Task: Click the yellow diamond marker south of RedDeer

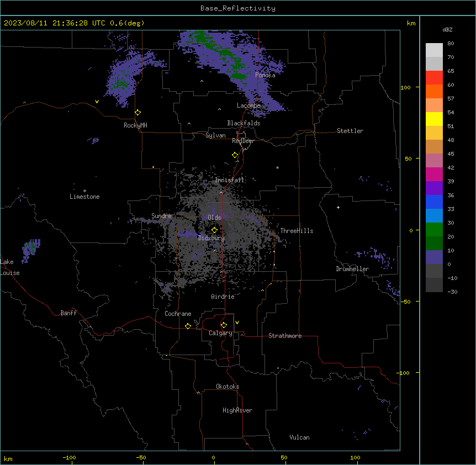Action: (x=235, y=155)
